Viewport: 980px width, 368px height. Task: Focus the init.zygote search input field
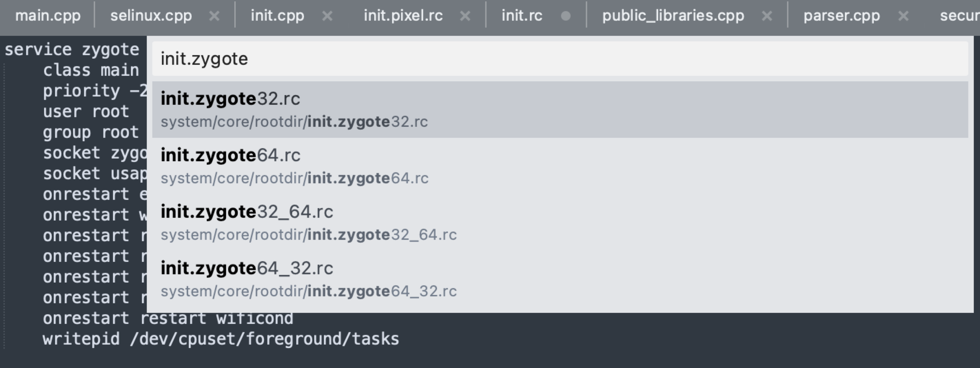pyautogui.click(x=559, y=59)
